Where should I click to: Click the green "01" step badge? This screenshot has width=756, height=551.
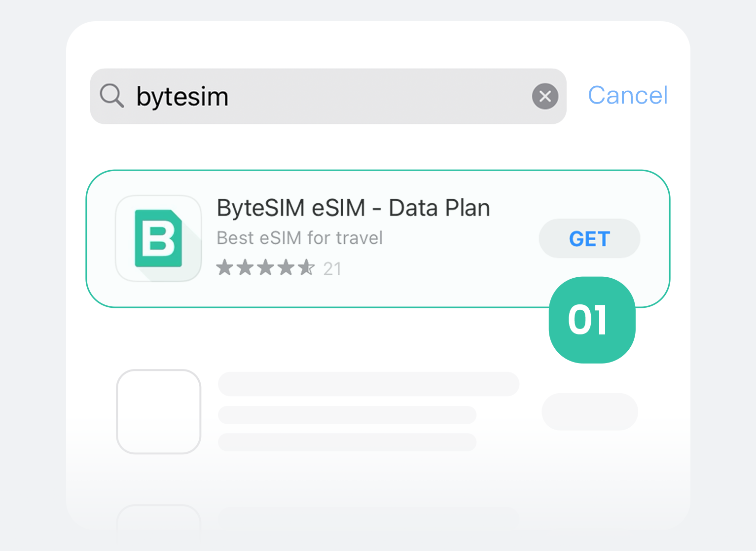coord(592,320)
